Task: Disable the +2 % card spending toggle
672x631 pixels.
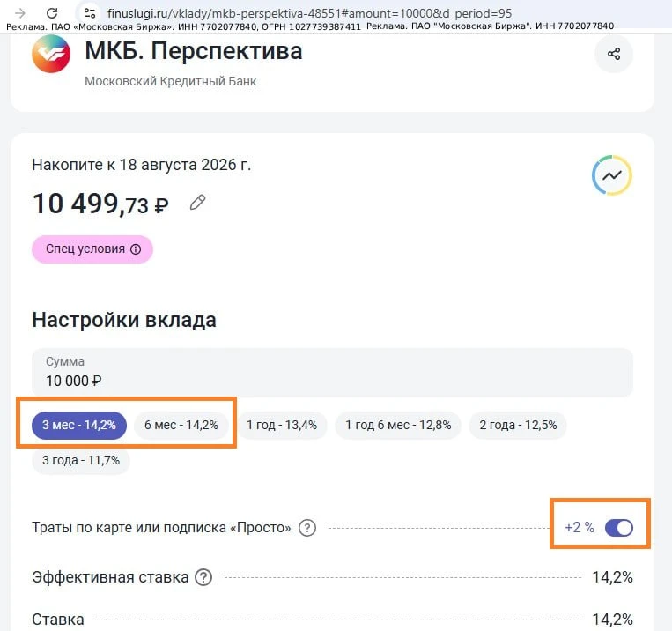Action: [x=618, y=528]
